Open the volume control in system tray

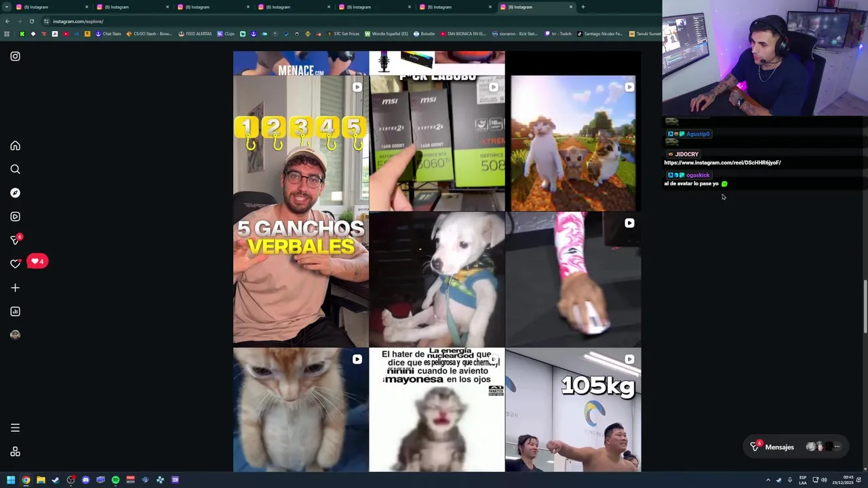tap(824, 480)
